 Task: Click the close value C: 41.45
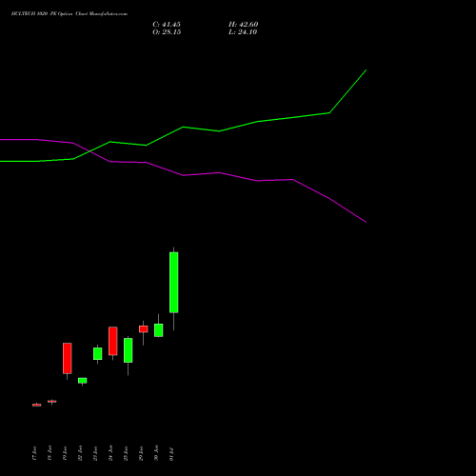(x=167, y=25)
